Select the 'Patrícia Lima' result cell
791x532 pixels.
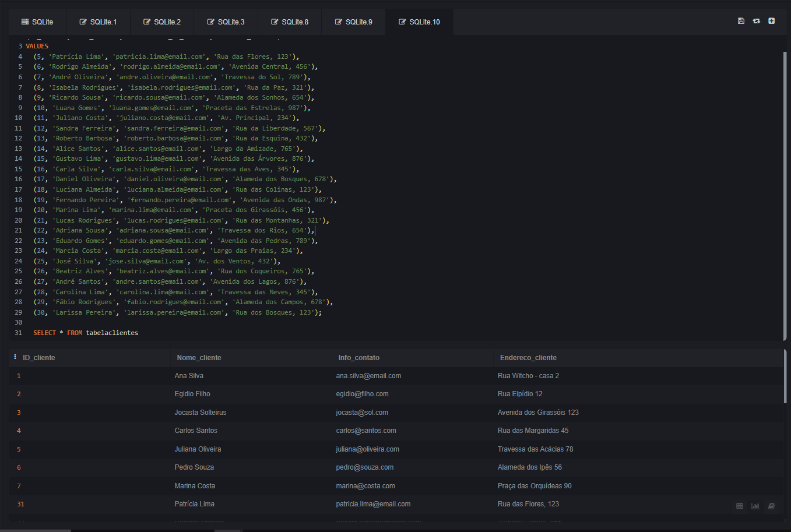click(194, 504)
